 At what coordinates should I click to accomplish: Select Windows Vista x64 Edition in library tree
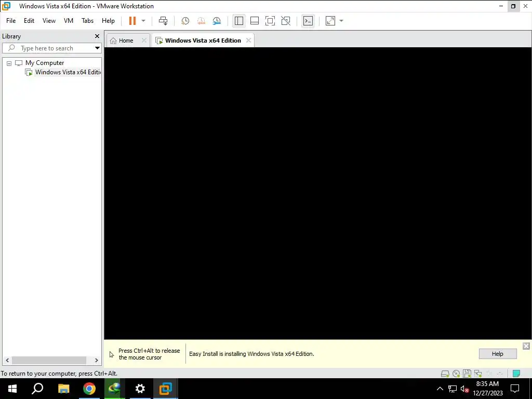tap(68, 72)
